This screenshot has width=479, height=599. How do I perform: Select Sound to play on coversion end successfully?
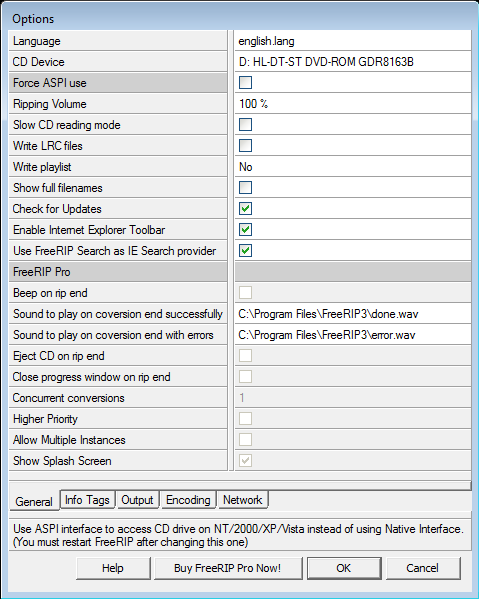[118, 314]
